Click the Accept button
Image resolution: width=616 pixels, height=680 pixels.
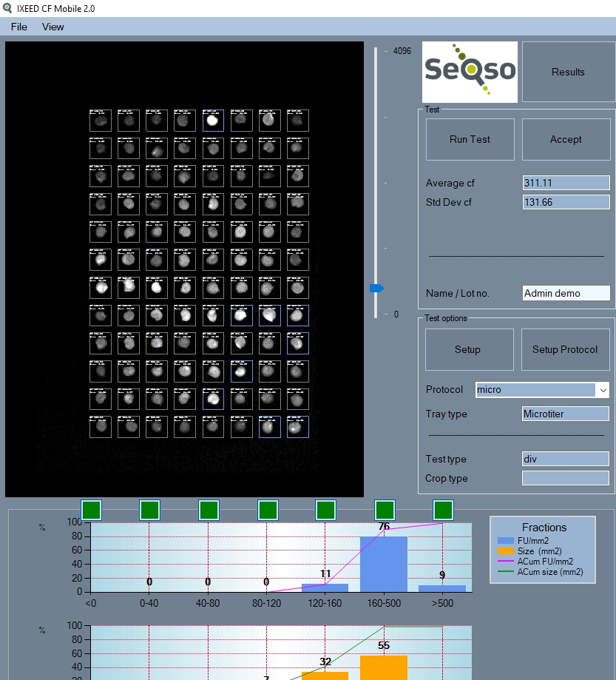[x=566, y=139]
